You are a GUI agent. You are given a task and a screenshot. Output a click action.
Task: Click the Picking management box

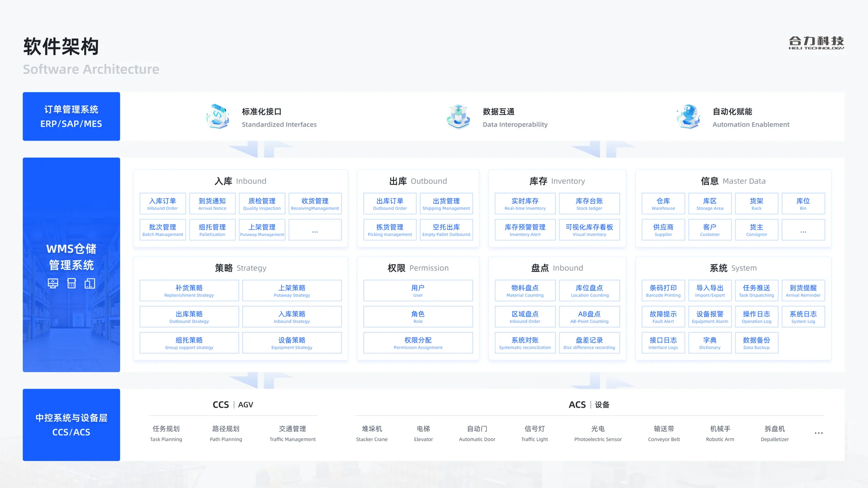[x=390, y=229]
